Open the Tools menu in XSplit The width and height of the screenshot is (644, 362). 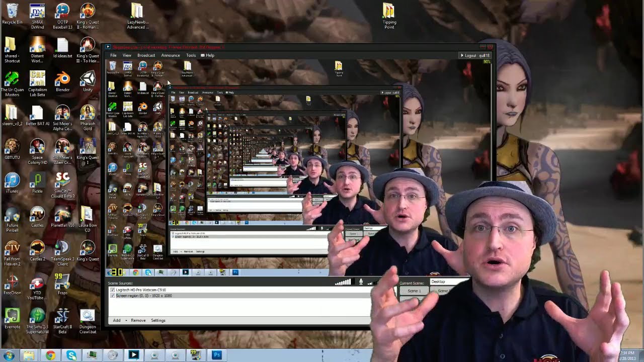pos(191,55)
